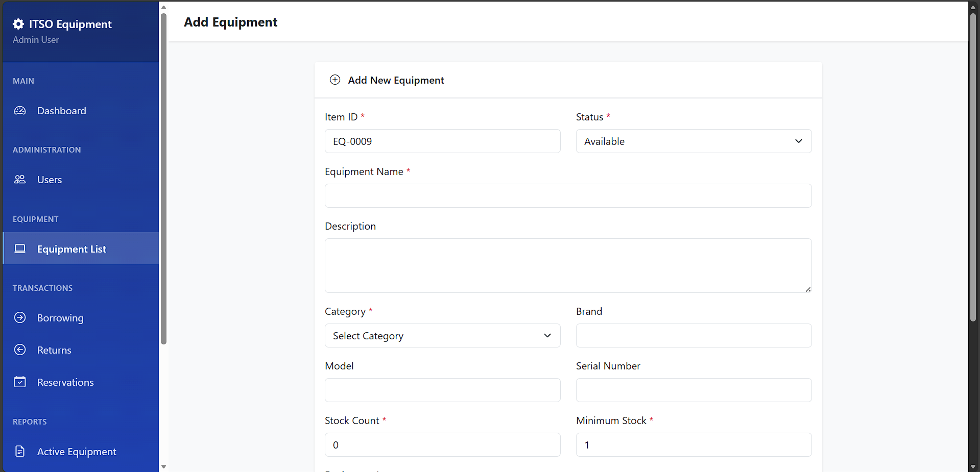The height and width of the screenshot is (472, 980).
Task: Click the sidebar scrollbar down arrow
Action: coord(163,466)
